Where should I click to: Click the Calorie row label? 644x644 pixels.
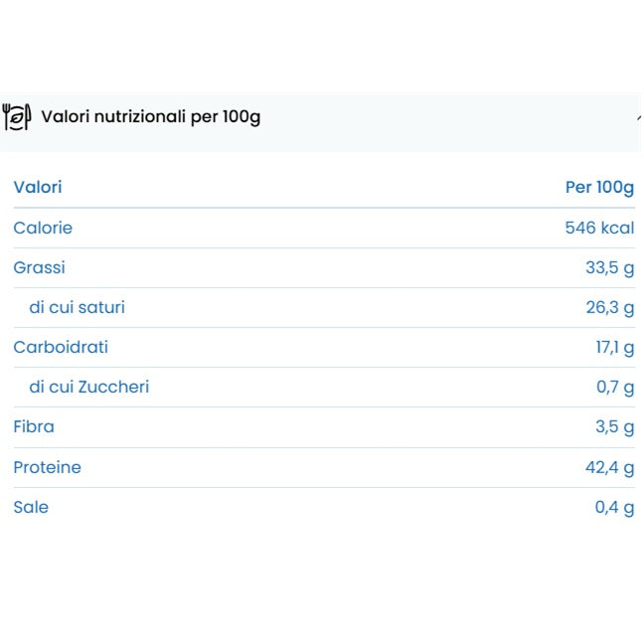pos(43,228)
